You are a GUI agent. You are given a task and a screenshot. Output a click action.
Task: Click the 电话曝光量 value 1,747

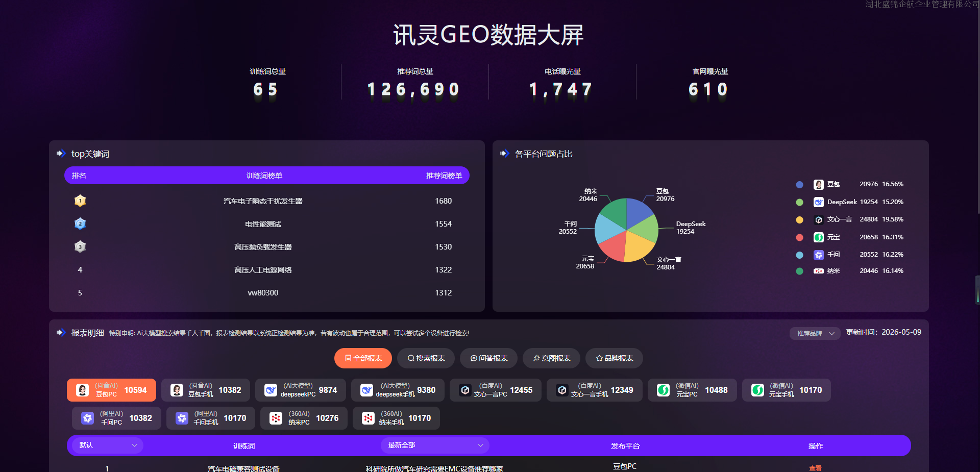point(561,90)
